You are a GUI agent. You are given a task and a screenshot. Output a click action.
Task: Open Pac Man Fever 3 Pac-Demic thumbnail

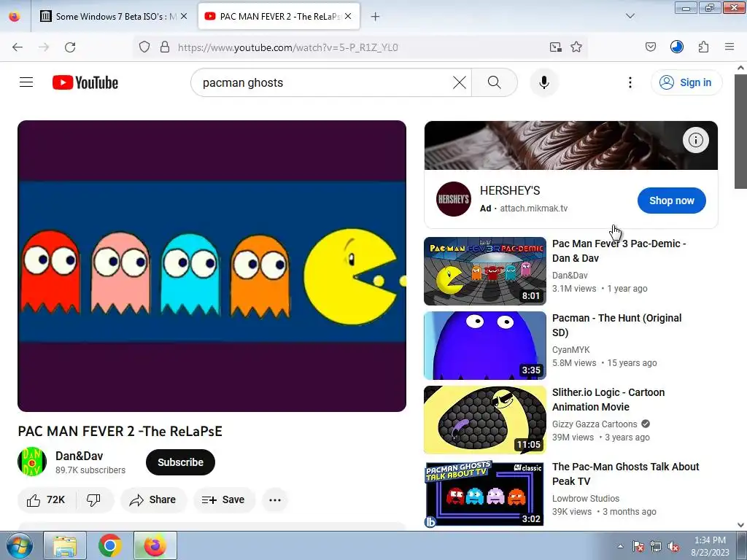point(485,271)
